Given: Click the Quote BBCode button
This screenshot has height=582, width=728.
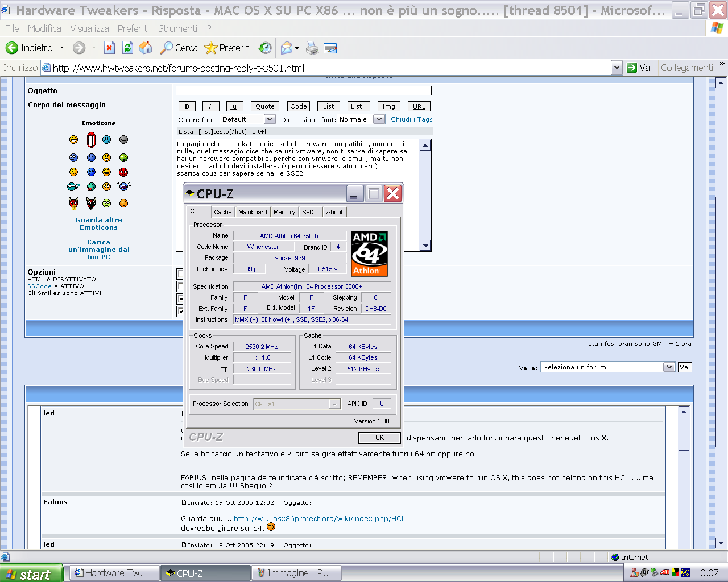Looking at the screenshot, I should (265, 106).
